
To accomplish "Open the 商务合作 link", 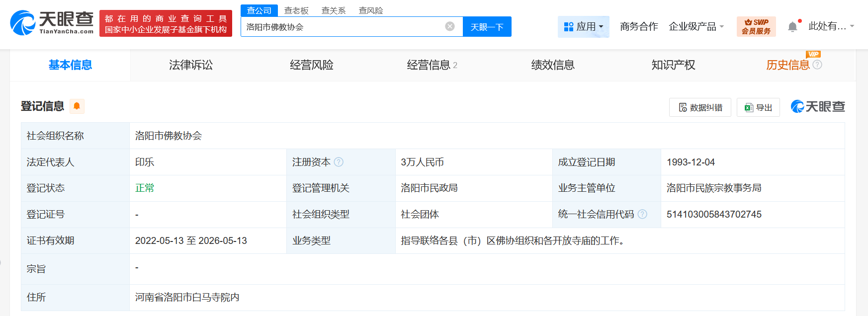I will point(639,26).
